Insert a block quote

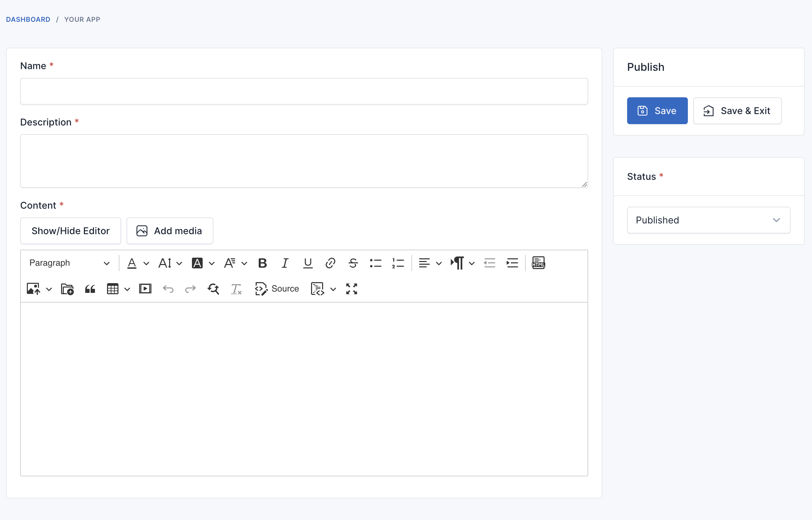pyautogui.click(x=90, y=289)
